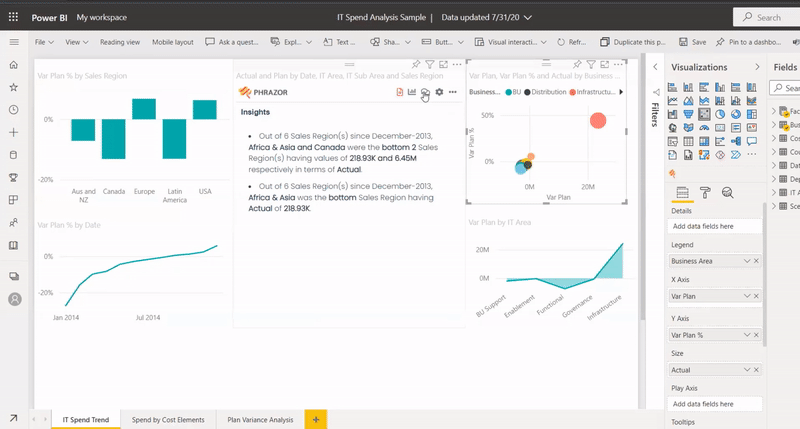Select the Q&A speech bubble visual
The width and height of the screenshot is (800, 429).
[752, 141]
